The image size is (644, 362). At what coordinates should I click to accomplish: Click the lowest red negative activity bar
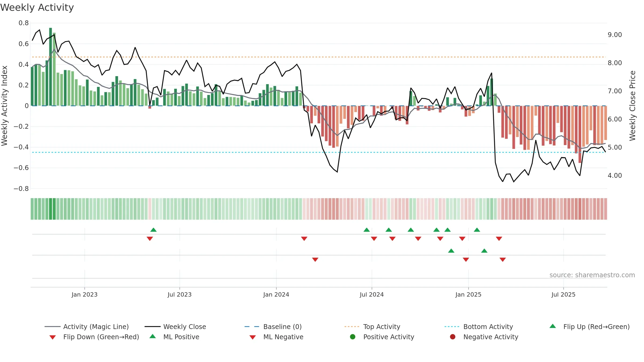pos(580,134)
